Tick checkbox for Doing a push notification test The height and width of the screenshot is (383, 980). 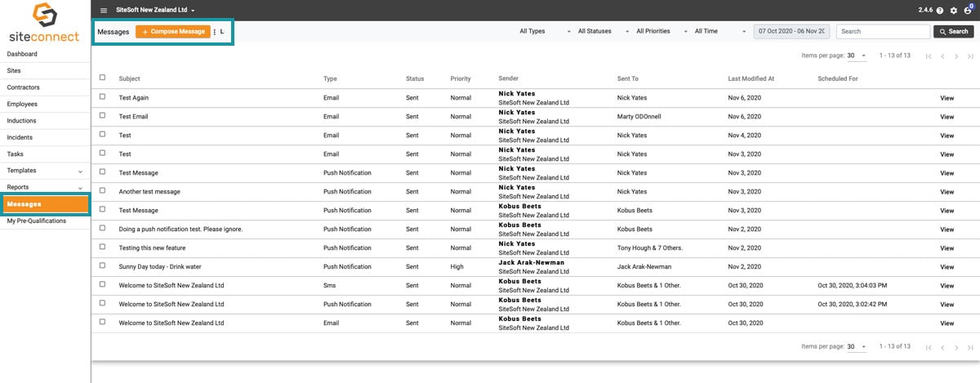pos(102,228)
